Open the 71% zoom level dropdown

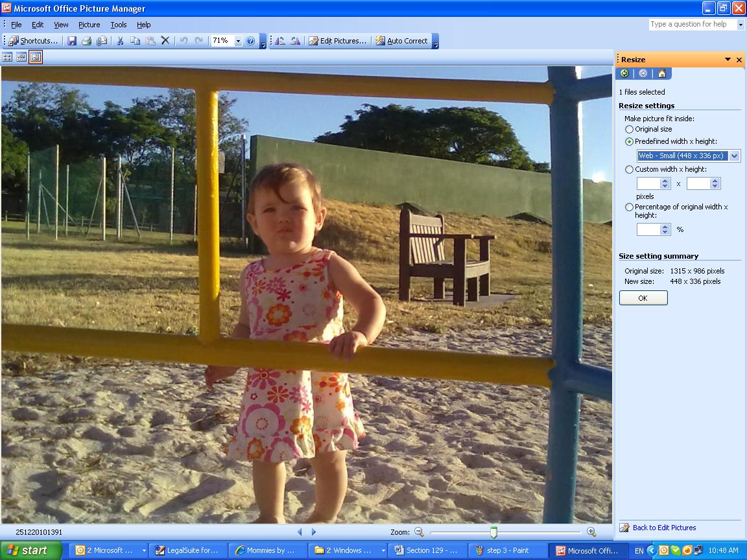click(238, 41)
